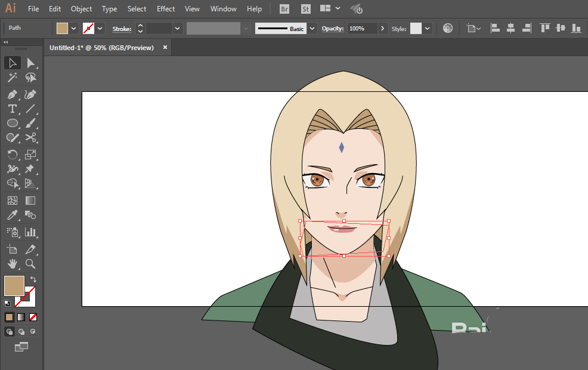Image resolution: width=588 pixels, height=370 pixels.
Task: Enable Draw Behind mode
Action: point(21,332)
